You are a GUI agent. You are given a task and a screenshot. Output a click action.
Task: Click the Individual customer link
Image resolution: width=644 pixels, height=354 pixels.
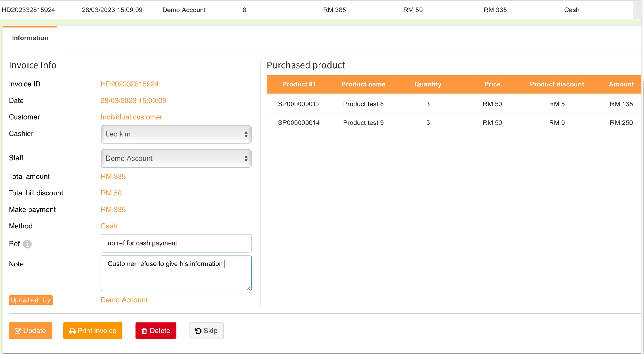tap(131, 117)
